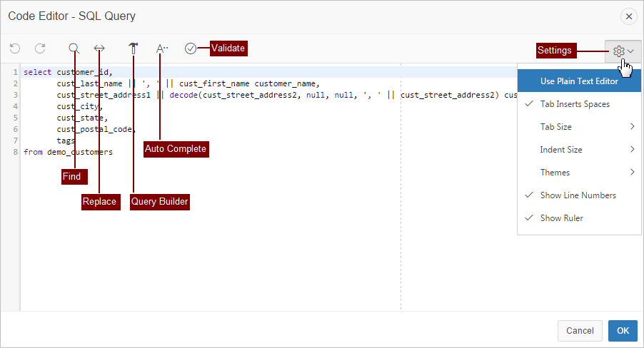Select Use Plain Text Editor
This screenshot has height=348, width=644.
pyautogui.click(x=578, y=81)
